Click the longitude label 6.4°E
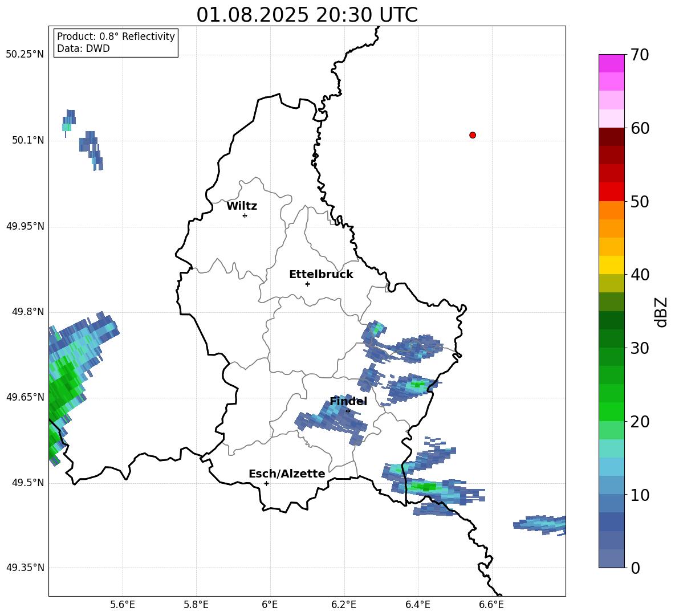Screen dimensions: 675x616 pos(417,605)
